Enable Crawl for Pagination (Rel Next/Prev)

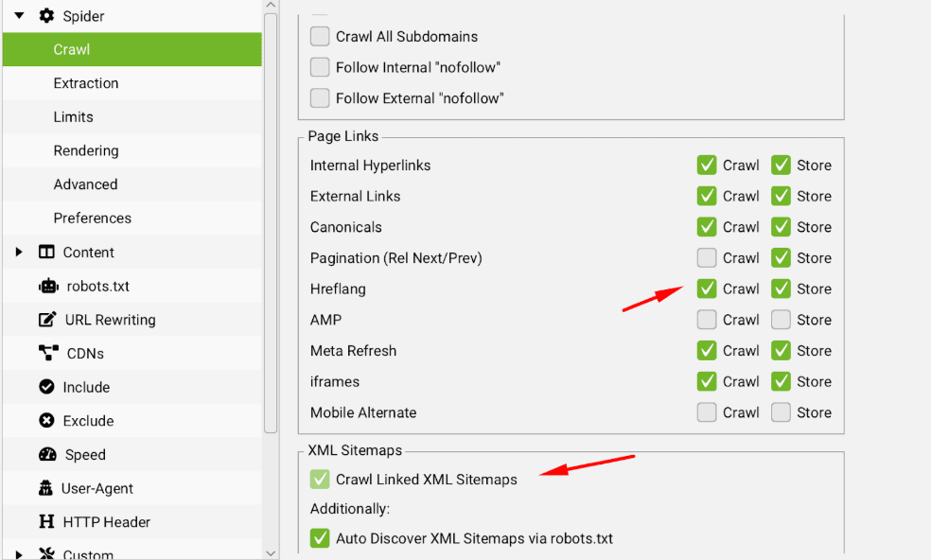coord(707,258)
